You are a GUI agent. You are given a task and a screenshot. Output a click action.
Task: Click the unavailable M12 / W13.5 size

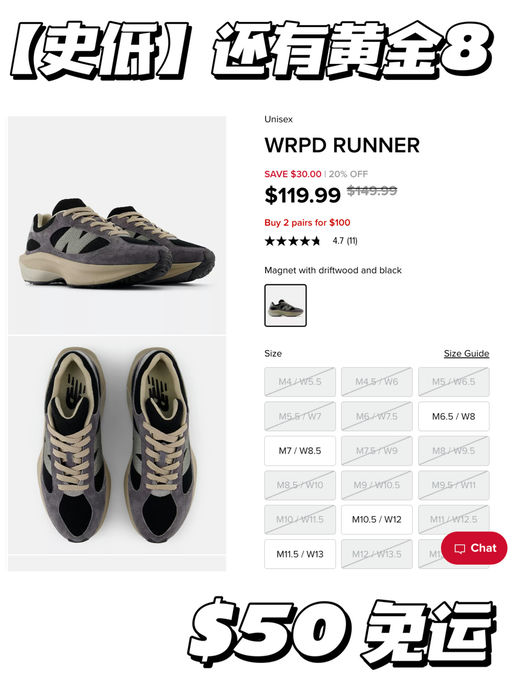[376, 554]
